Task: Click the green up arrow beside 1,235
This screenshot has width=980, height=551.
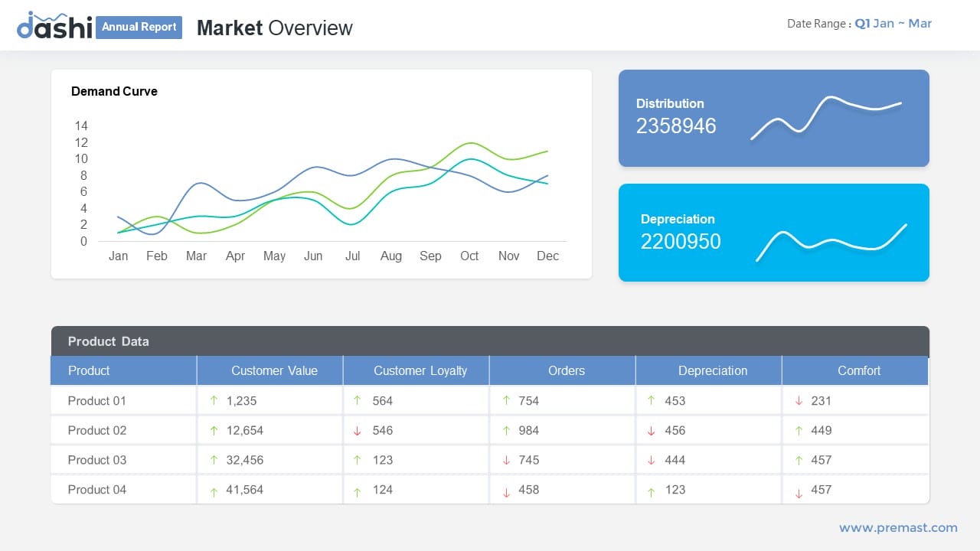Action: point(214,400)
